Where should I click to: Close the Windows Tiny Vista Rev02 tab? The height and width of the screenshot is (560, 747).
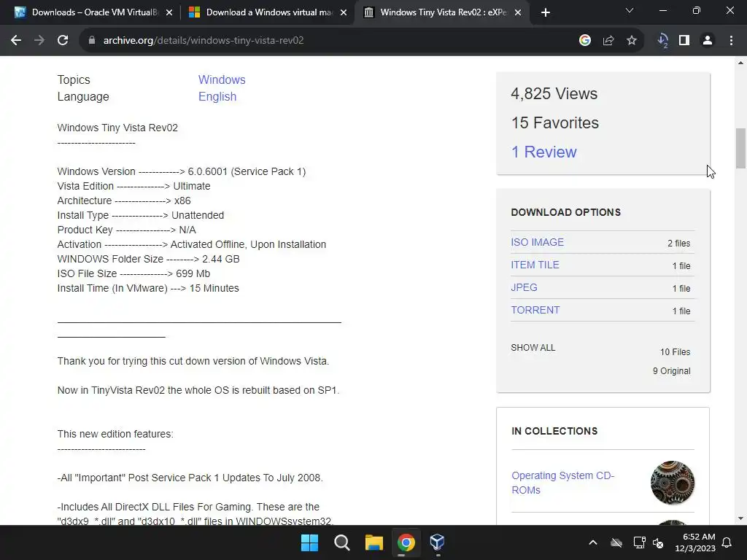click(x=518, y=12)
